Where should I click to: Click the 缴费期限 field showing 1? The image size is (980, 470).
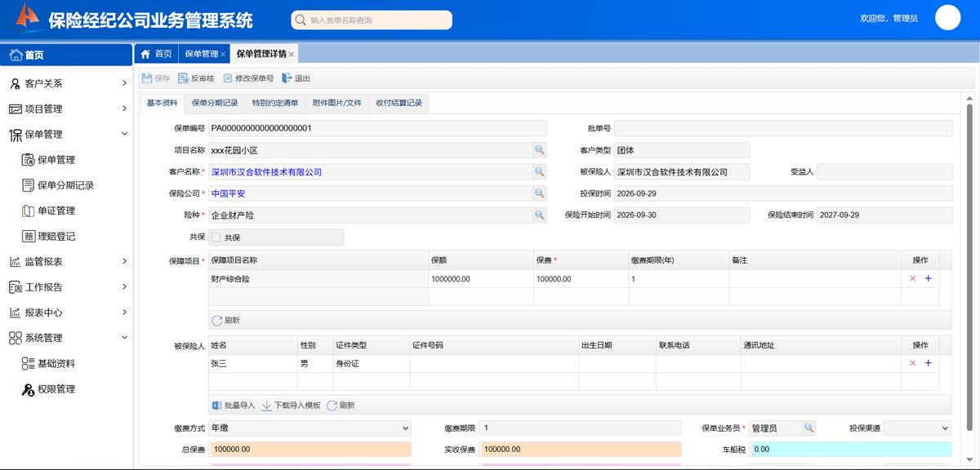581,428
